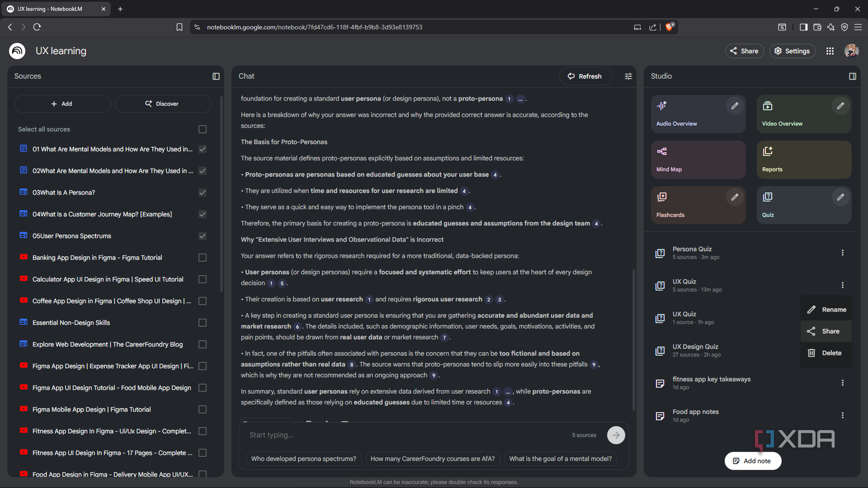Image resolution: width=868 pixels, height=488 pixels.
Task: Expand collapsed citations after proto-persona
Action: point(520,99)
